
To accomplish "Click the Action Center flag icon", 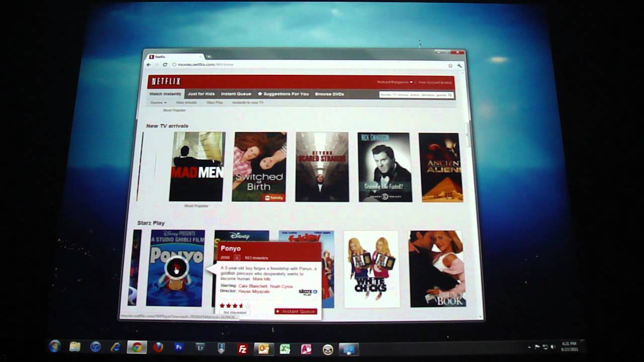I will point(537,347).
